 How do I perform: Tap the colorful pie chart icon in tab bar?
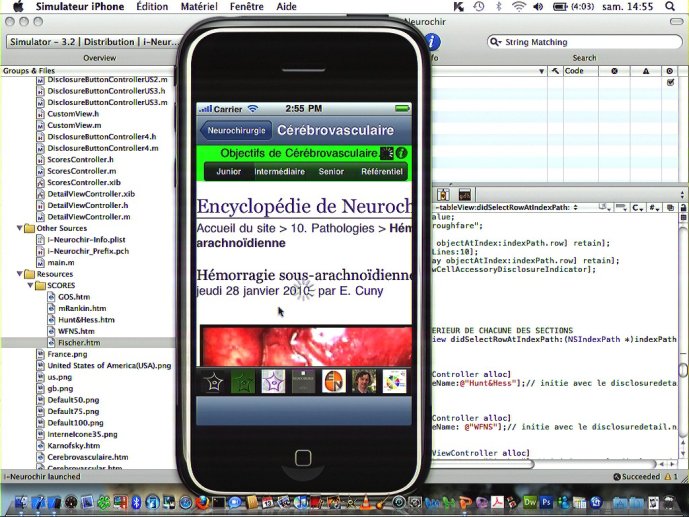point(394,381)
